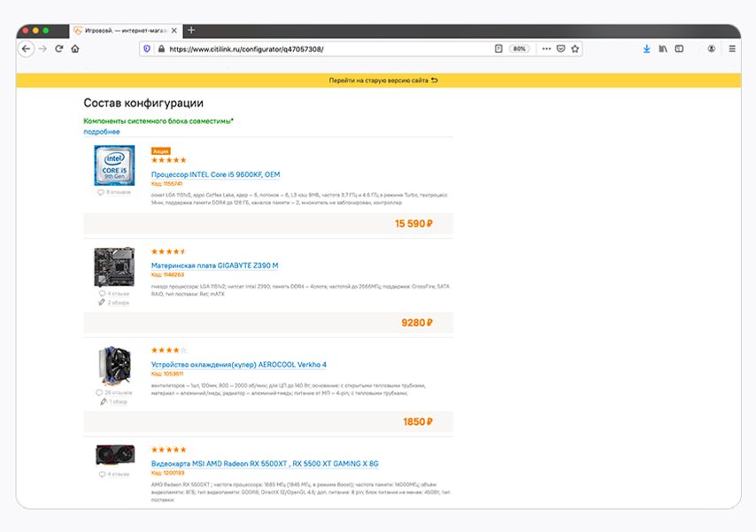Click the 1850 ₽ cooler price
The height and width of the screenshot is (532, 756).
418,422
